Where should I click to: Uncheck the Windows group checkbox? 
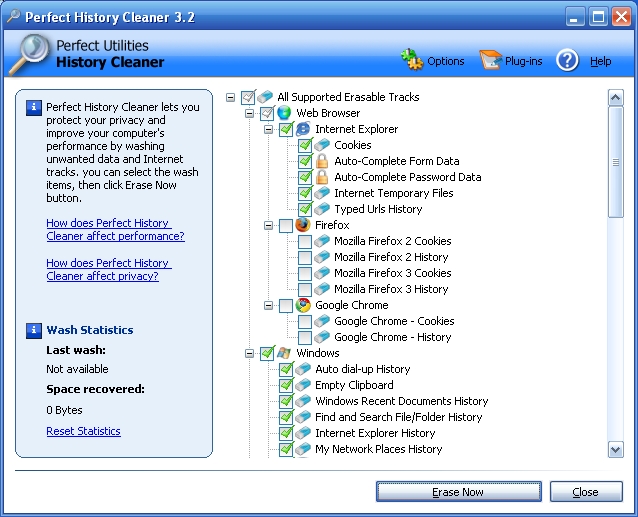coord(267,353)
